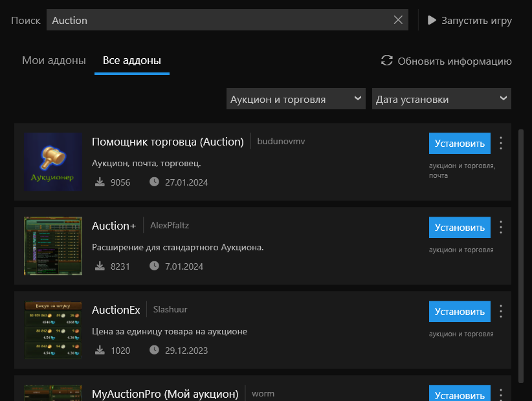Click description Аукцион, почта, торговец.
This screenshot has width=532, height=401.
click(146, 164)
